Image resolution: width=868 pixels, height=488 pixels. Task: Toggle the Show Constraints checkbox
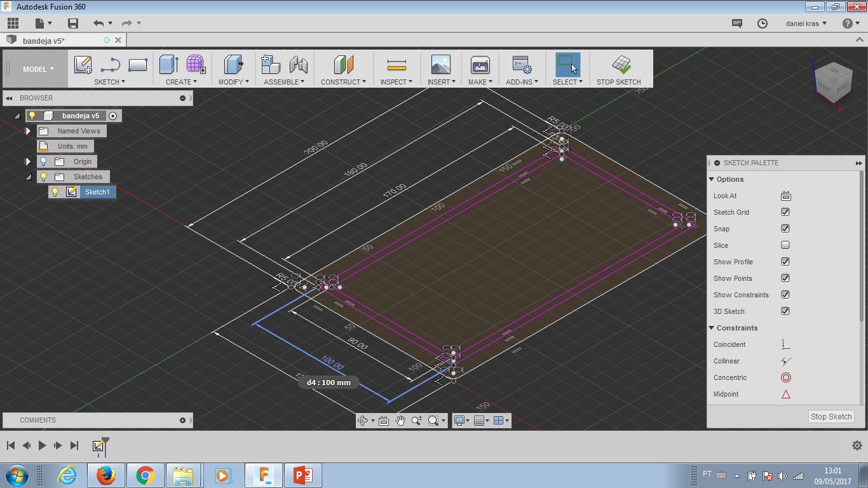point(785,295)
